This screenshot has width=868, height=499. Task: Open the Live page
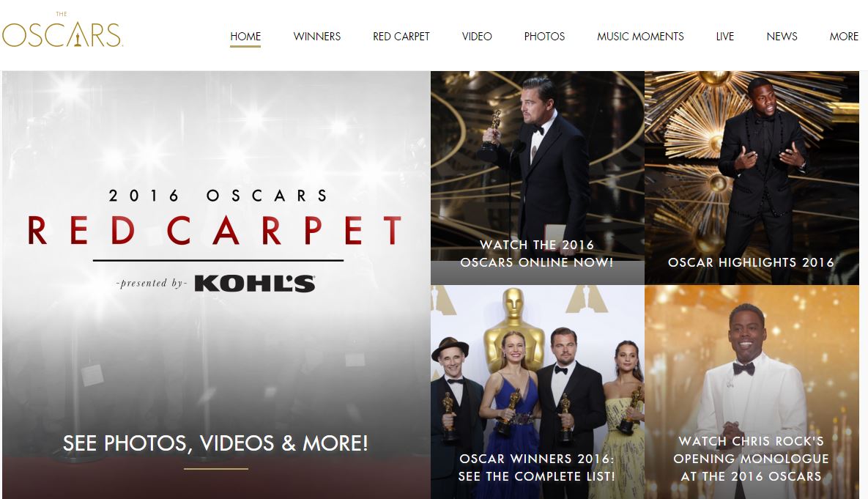click(724, 37)
